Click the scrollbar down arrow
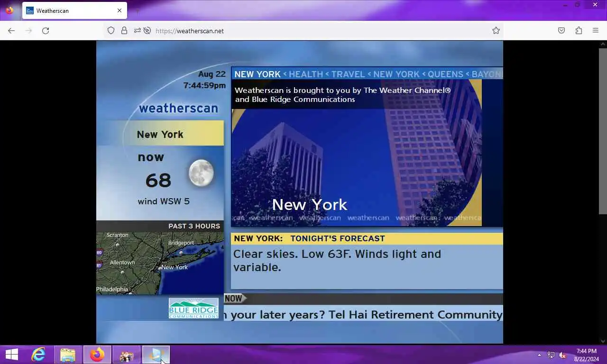Viewport: 607px width, 364px height. coord(603,340)
